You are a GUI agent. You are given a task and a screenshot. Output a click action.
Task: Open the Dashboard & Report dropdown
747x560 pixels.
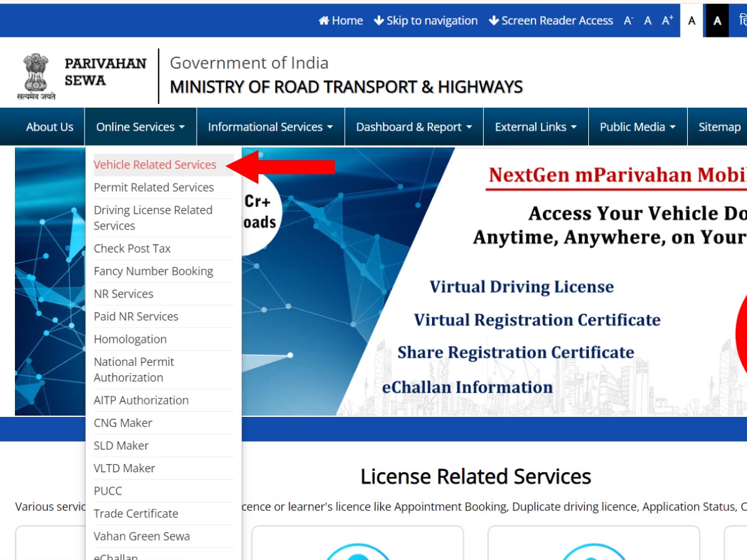(413, 126)
